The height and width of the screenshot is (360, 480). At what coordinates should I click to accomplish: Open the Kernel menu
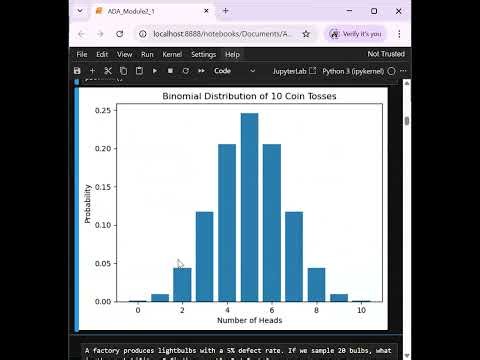click(x=172, y=54)
